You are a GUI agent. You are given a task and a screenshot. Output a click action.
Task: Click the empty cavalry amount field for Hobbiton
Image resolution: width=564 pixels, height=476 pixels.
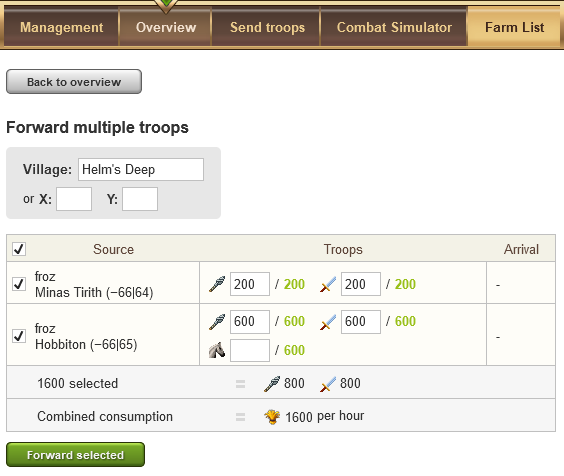pos(250,350)
